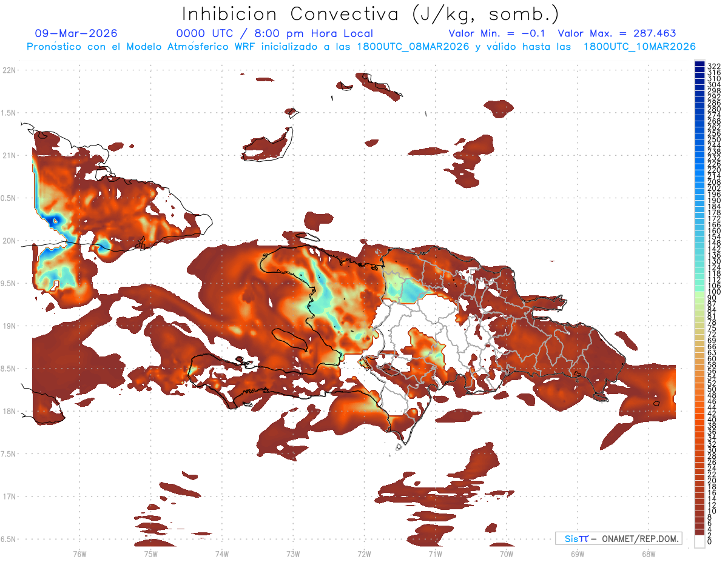This screenshot has height=562, width=728.
Task: Click the '20N' latitude label
Action: [8, 241]
